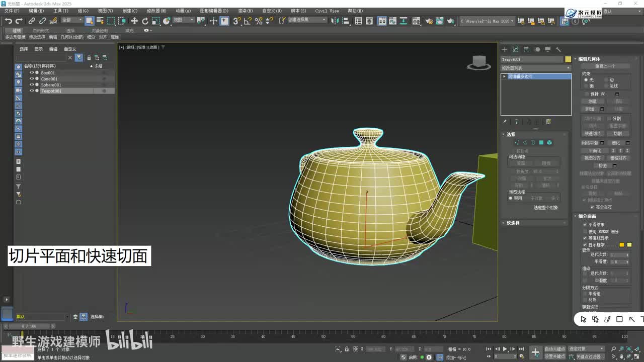Click the 附加 button
The height and width of the screenshot is (362, 644).
(590, 109)
